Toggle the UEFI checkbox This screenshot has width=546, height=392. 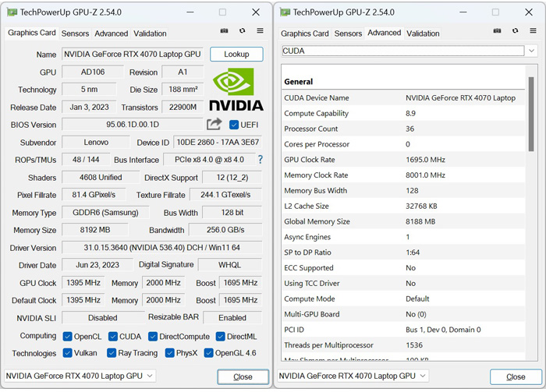(x=234, y=125)
